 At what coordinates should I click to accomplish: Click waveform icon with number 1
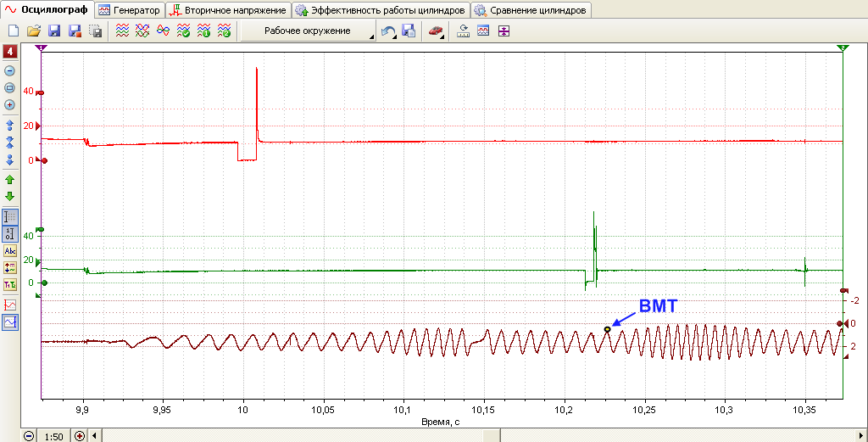click(x=203, y=31)
